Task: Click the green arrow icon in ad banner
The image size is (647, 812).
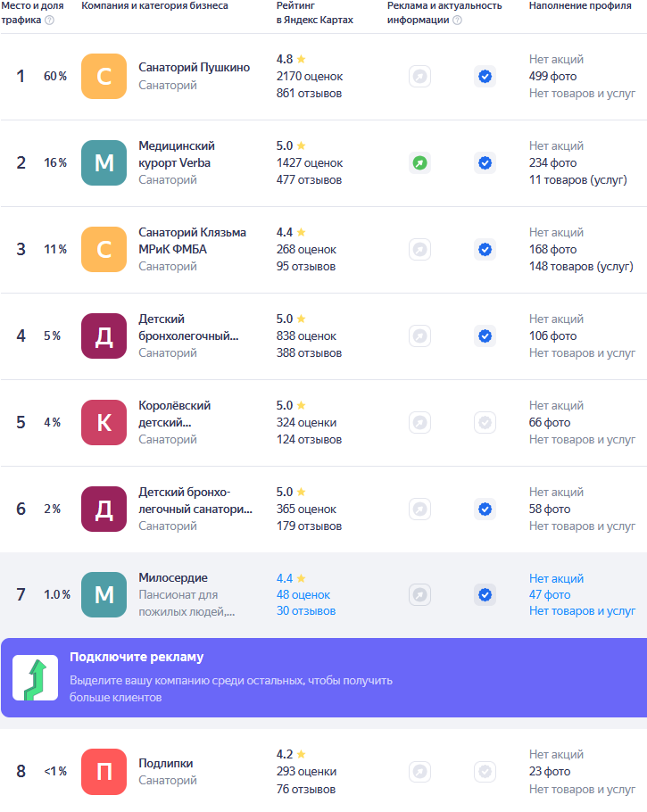Action: (x=35, y=678)
